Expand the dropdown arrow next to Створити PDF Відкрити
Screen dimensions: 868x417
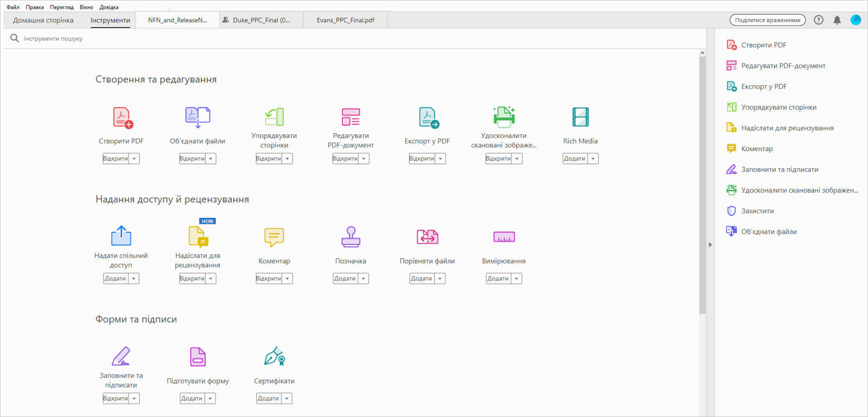(134, 159)
